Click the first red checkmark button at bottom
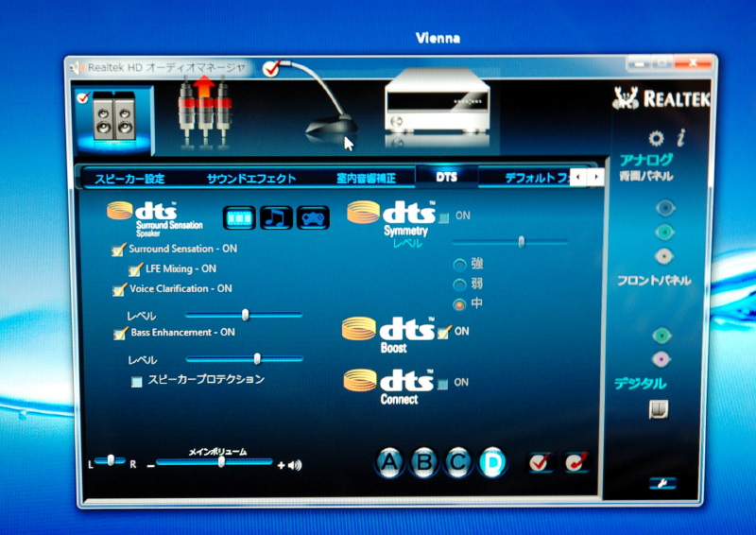This screenshot has width=756, height=535. 540,462
